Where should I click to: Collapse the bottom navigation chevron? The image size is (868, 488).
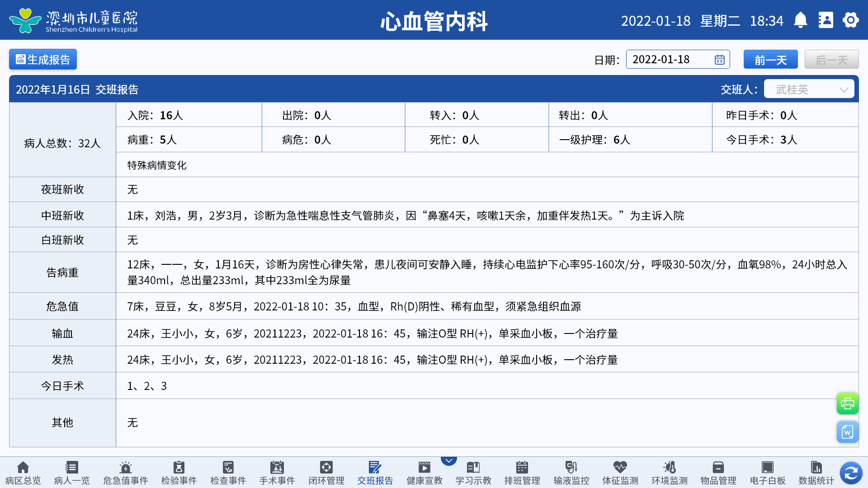pyautogui.click(x=448, y=460)
